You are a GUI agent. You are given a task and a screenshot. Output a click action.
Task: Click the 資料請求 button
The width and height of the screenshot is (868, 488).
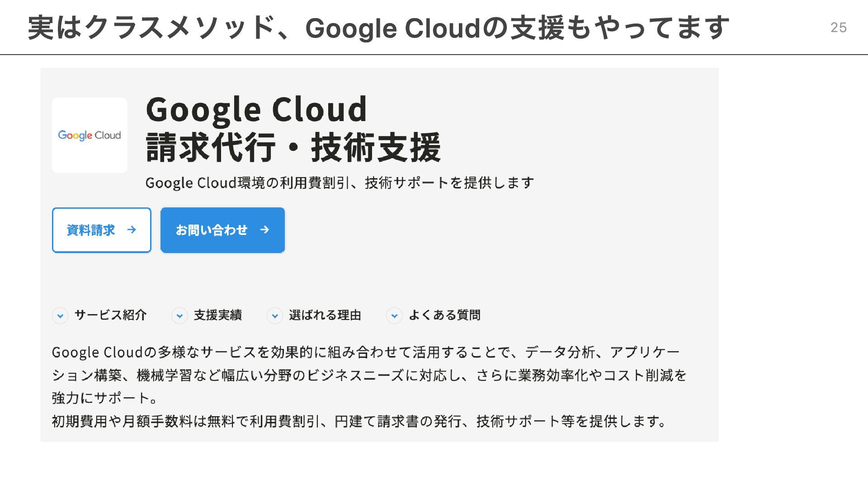102,230
